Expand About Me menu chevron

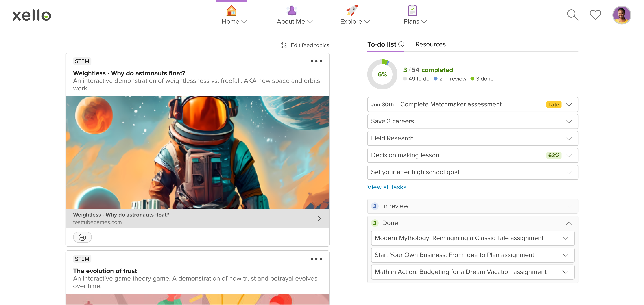tap(310, 22)
